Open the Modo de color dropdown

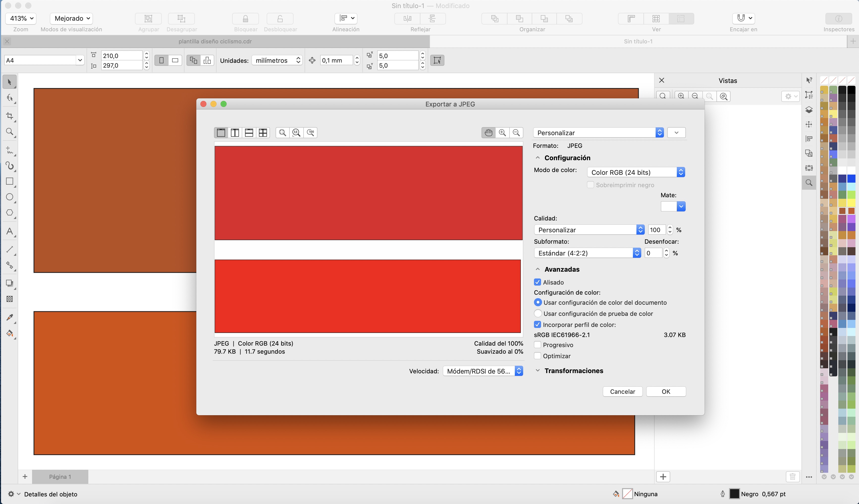(636, 173)
